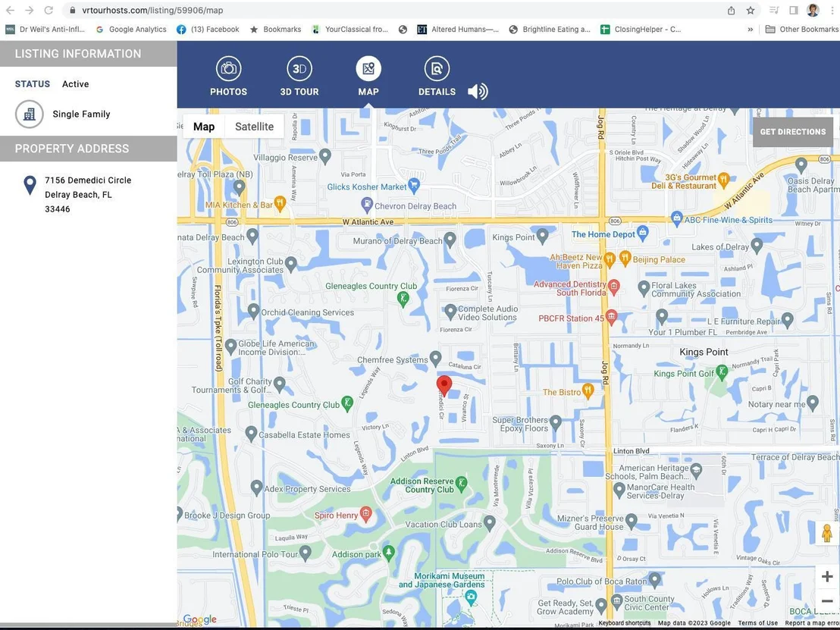Open the Dr Weil's Anti-Infl bookmark
The width and height of the screenshot is (840, 630).
45,30
